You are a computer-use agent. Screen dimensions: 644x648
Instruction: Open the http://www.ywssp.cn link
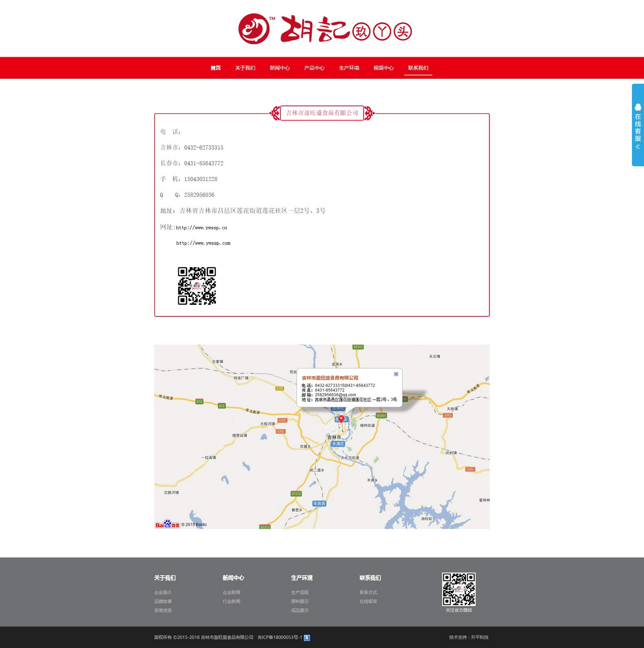coord(202,228)
